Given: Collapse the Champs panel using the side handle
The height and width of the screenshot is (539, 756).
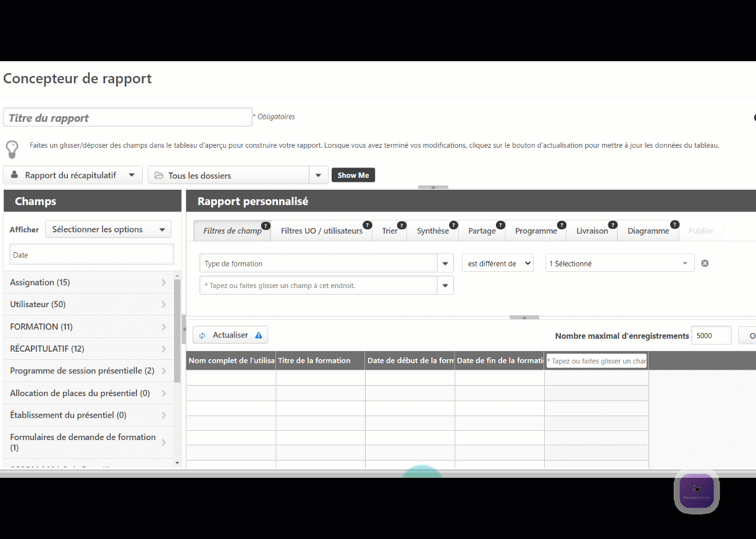Looking at the screenshot, I should click(184, 329).
